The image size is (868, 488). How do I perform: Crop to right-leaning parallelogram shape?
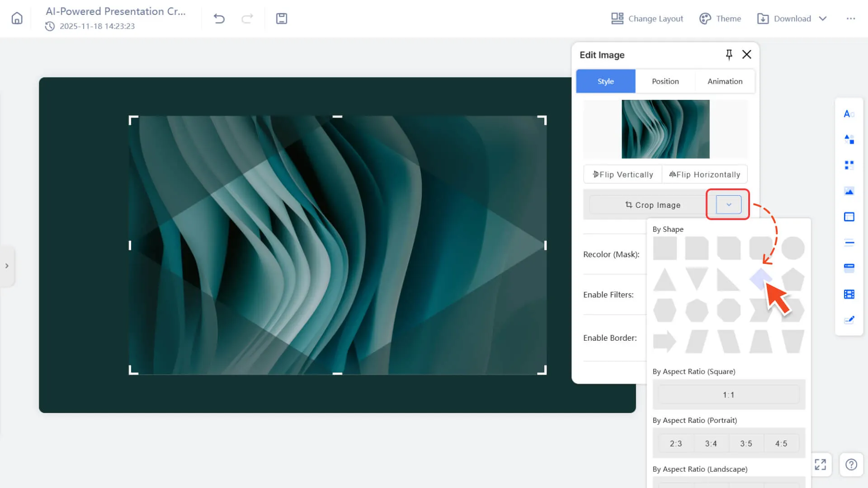click(697, 341)
